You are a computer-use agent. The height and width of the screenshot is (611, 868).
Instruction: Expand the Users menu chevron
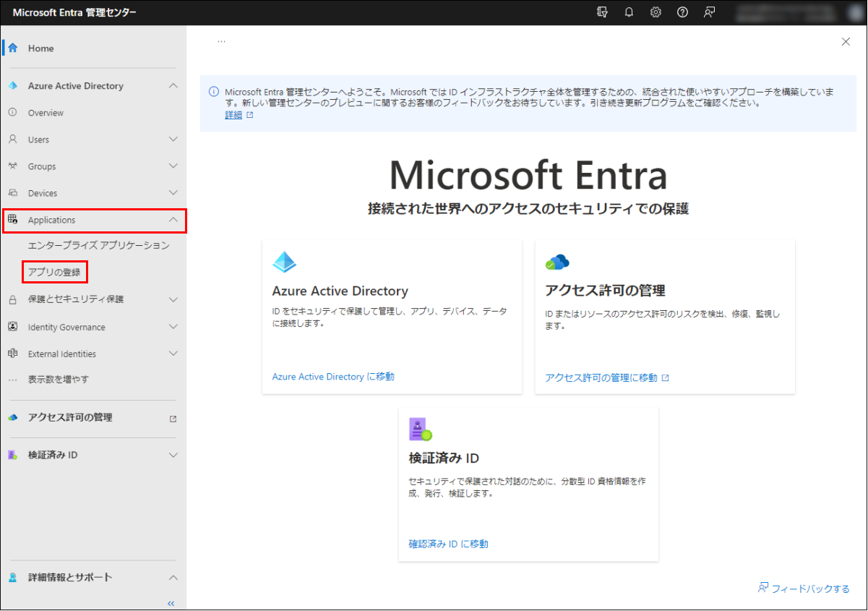click(x=173, y=140)
